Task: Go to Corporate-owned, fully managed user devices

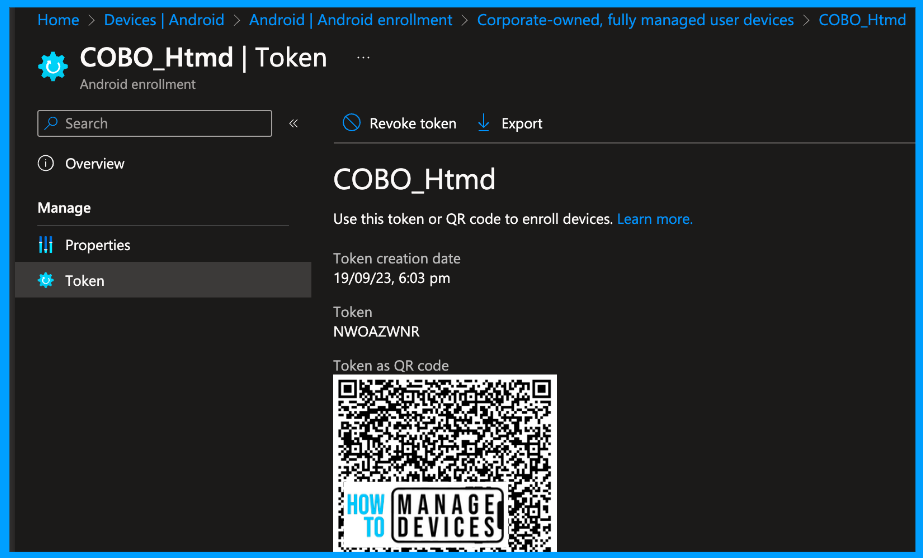Action: pyautogui.click(x=635, y=20)
